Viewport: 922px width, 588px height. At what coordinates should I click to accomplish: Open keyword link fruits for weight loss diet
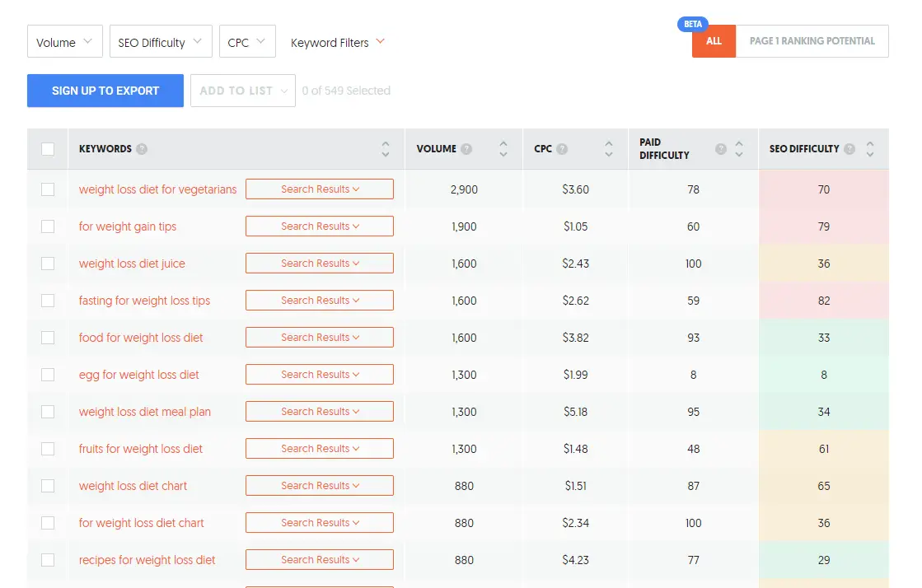pos(141,449)
